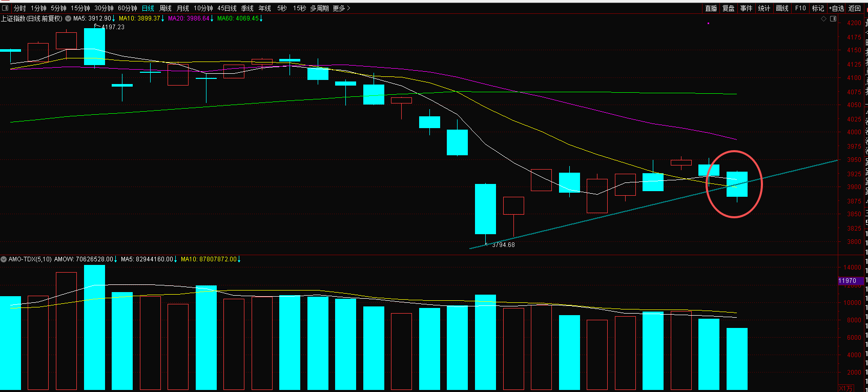This screenshot has height=392, width=868.
Task: Click the diamond marker icon near price axis
Action: 824,19
